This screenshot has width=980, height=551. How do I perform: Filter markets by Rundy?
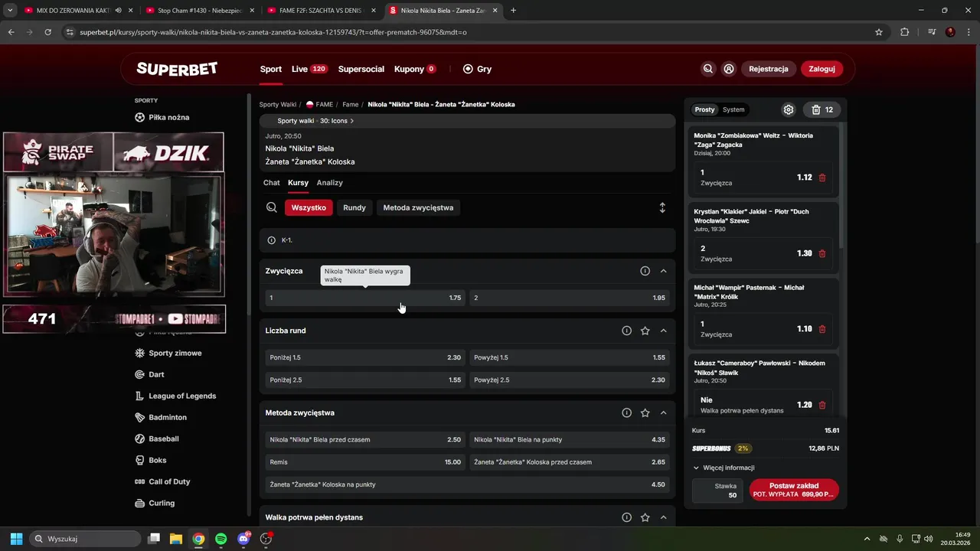(354, 207)
